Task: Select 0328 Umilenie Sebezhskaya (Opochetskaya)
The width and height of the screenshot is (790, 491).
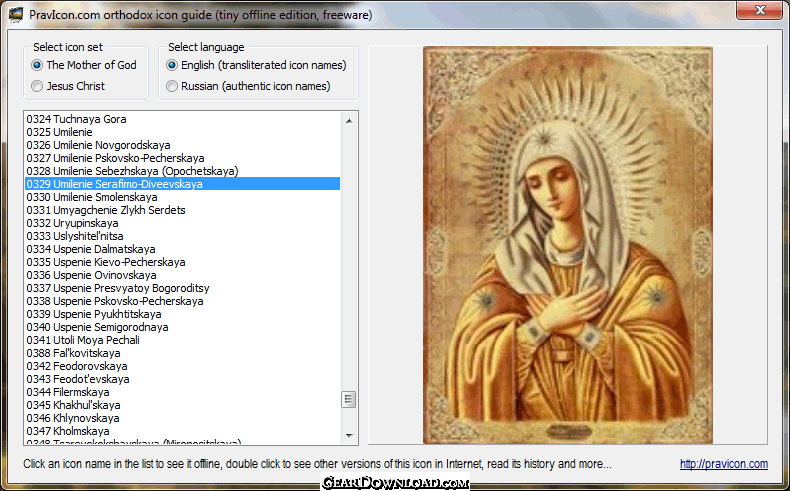Action: tap(183, 171)
